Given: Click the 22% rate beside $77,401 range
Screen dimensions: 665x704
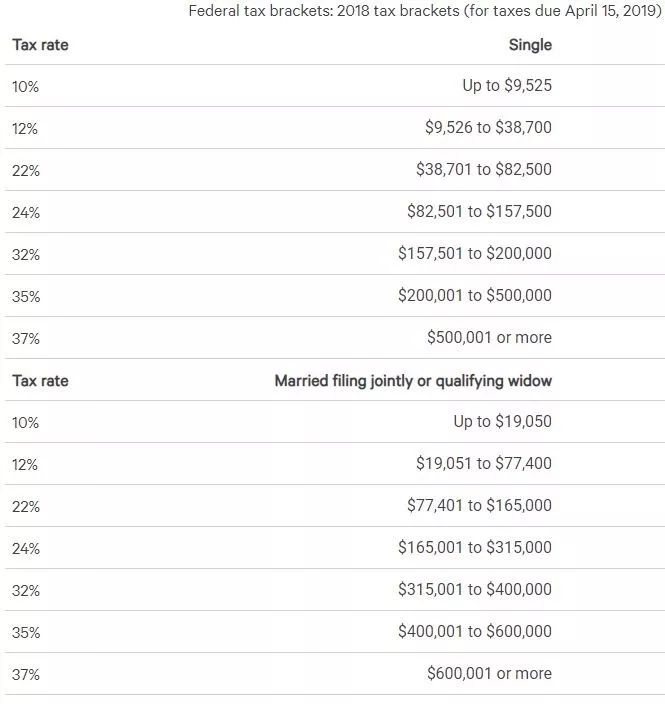Looking at the screenshot, I should (26, 507).
